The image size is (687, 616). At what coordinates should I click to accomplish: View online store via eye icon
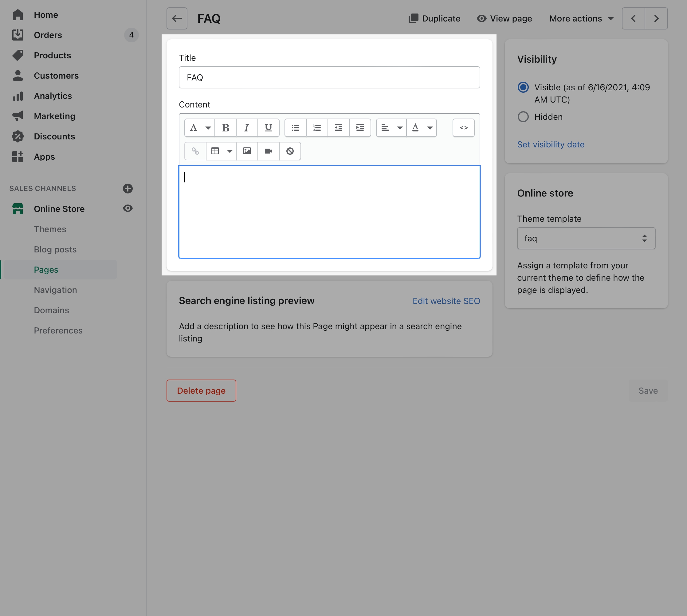coord(128,209)
